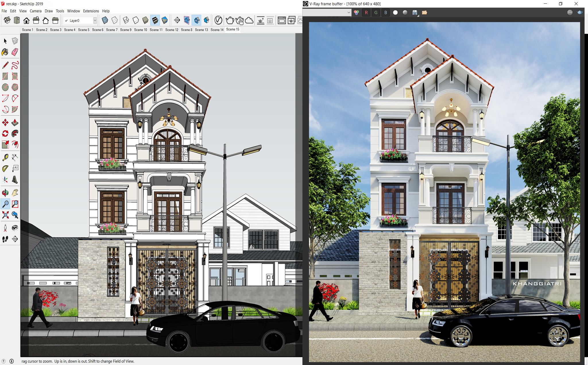Choose the Tape Measure tool
This screenshot has height=365, width=588.
click(x=5, y=157)
